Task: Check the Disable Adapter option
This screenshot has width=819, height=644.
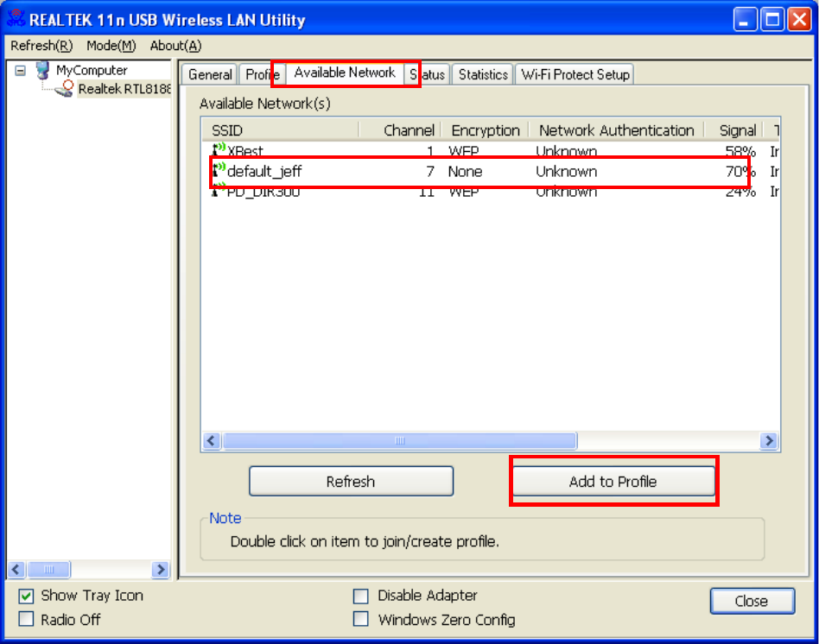Action: [360, 596]
